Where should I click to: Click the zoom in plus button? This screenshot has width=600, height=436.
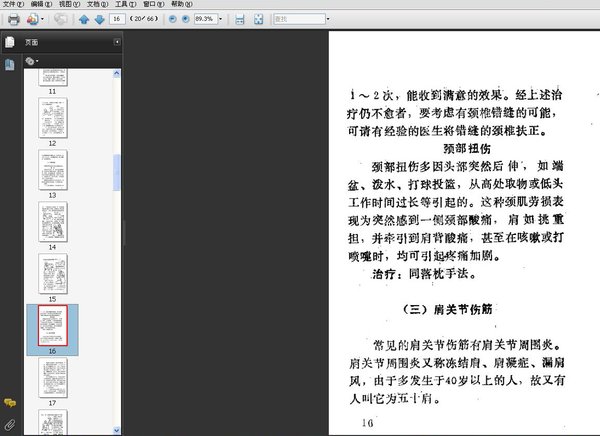point(186,19)
